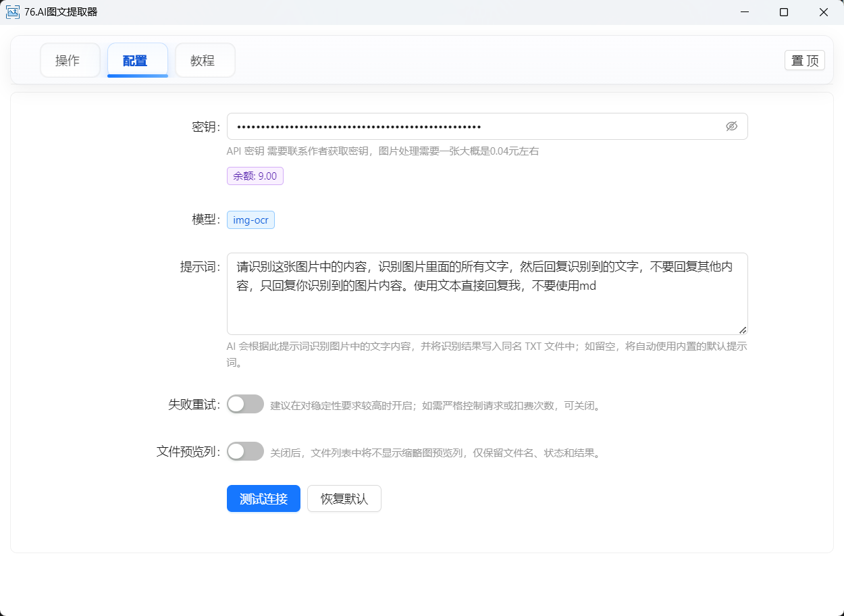Click the 提示词 field label
844x616 pixels.
coord(199,267)
